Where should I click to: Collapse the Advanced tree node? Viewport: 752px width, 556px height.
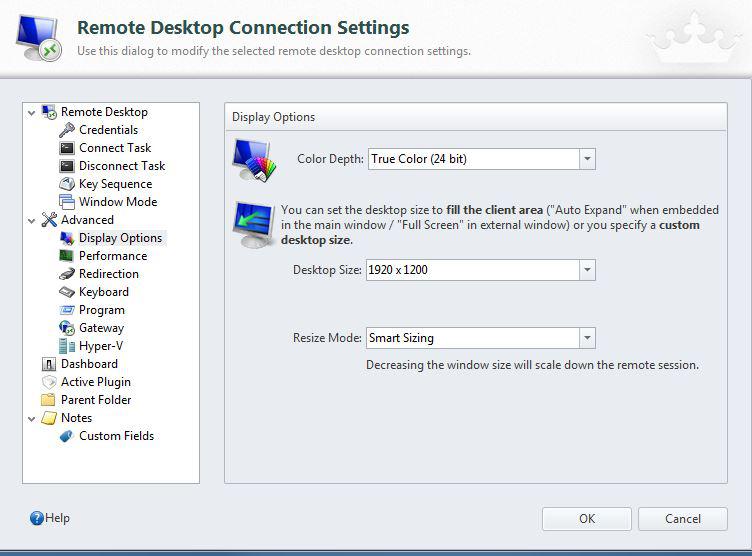[32, 220]
